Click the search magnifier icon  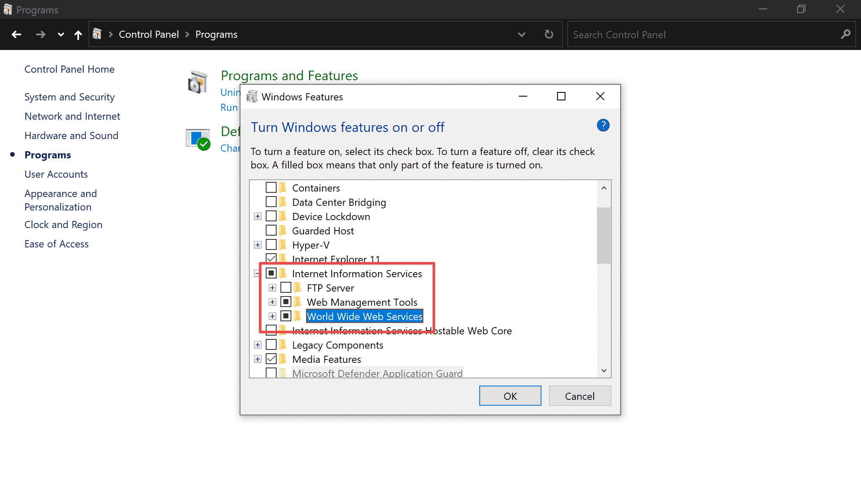845,34
